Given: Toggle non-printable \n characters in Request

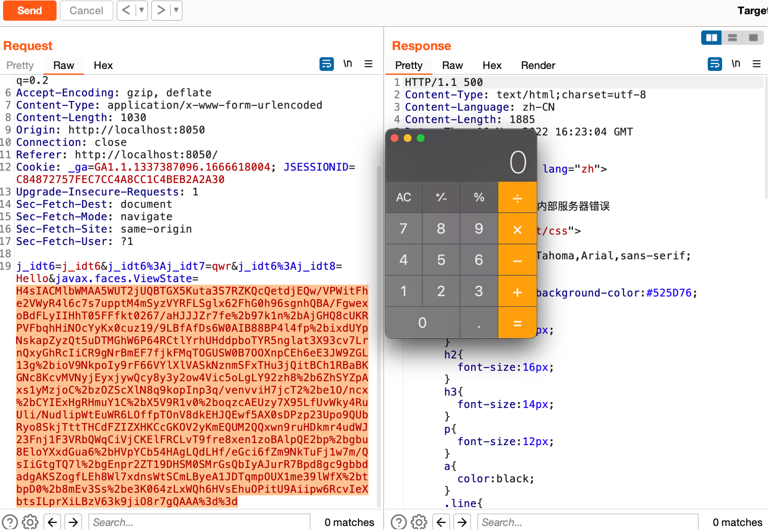Looking at the screenshot, I should tap(348, 64).
